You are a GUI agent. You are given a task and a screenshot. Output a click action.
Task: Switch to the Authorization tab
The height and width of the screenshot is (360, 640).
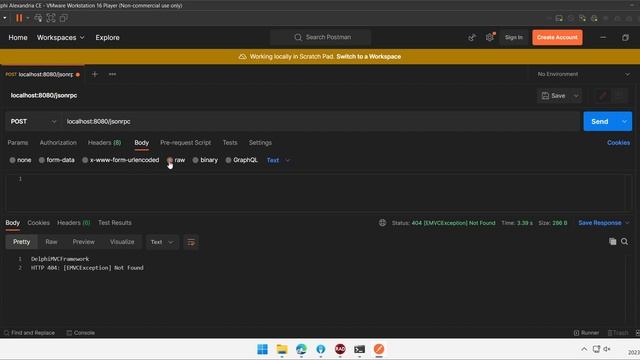click(x=58, y=142)
